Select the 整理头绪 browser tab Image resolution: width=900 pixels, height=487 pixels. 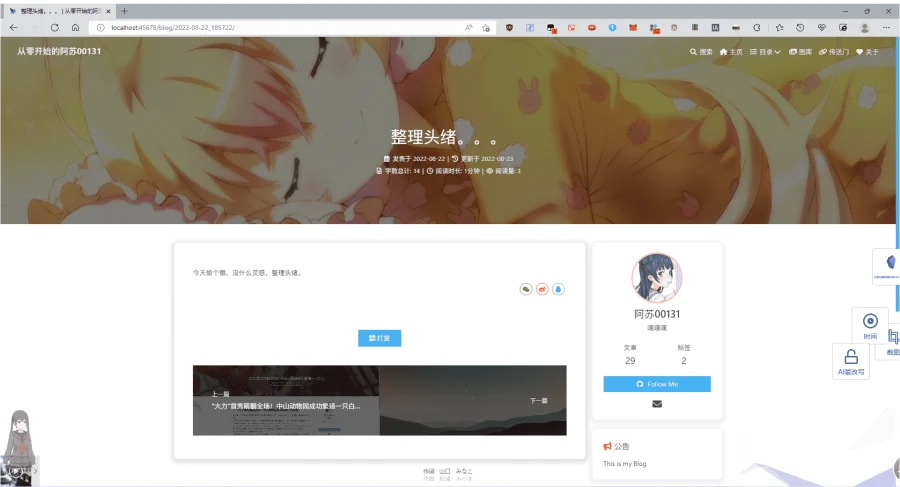(x=59, y=11)
